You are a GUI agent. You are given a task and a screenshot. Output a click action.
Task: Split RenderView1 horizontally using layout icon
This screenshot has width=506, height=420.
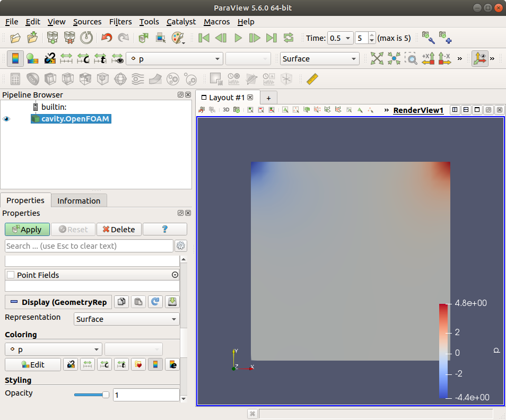coord(455,110)
